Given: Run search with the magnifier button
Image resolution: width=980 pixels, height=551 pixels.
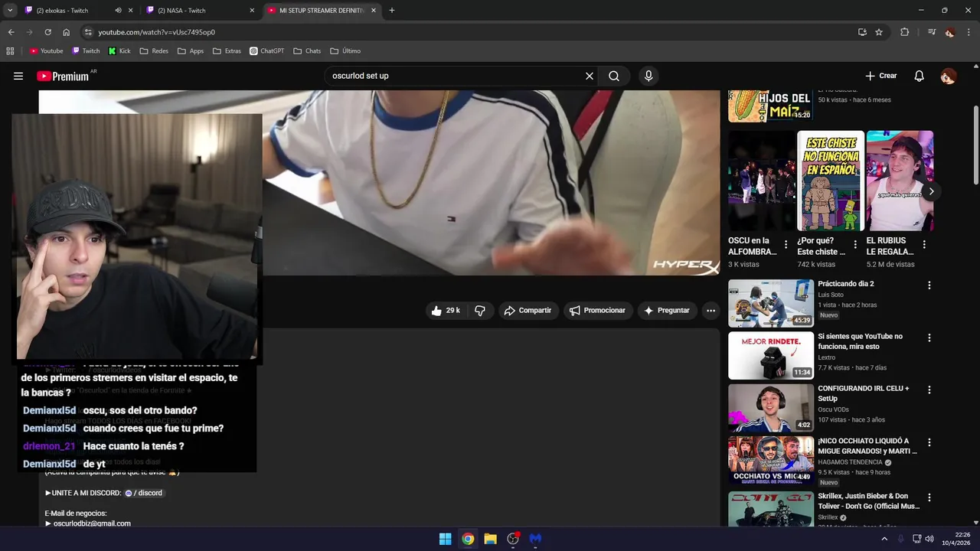Looking at the screenshot, I should [614, 76].
